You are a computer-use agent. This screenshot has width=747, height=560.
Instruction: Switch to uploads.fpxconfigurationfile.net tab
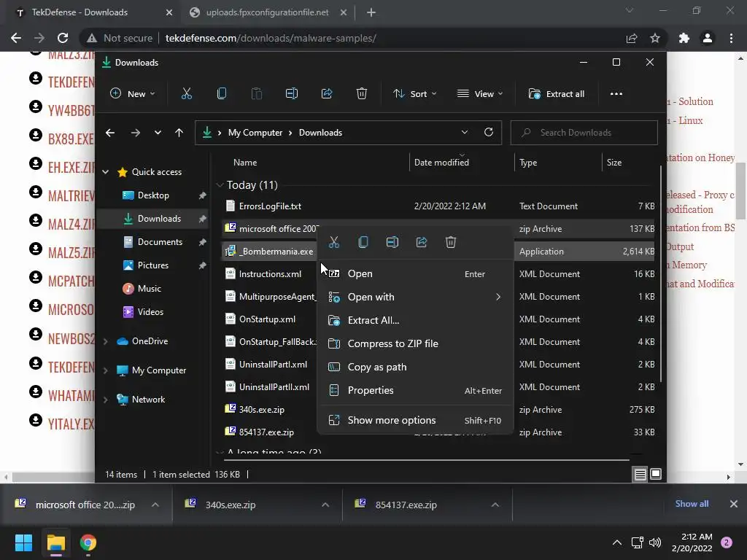[267, 12]
